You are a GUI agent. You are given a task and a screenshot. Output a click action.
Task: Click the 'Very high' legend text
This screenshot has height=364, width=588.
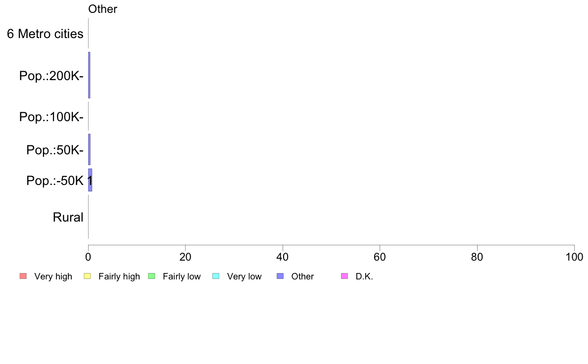[53, 276]
